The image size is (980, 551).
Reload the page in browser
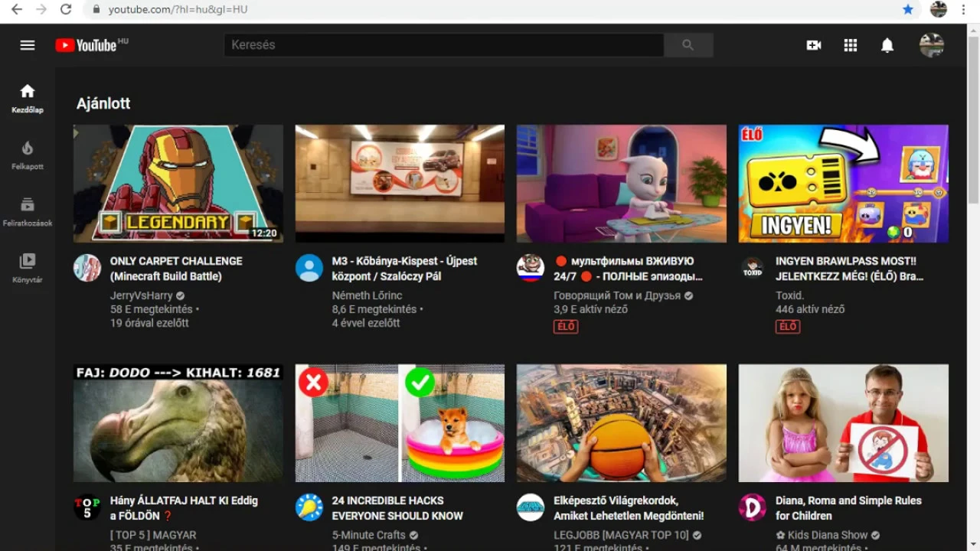pos(66,9)
